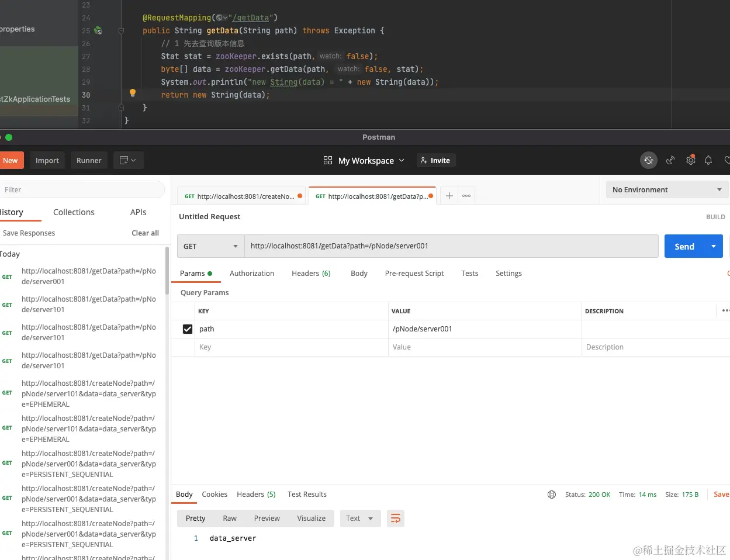Viewport: 730px width, 560px height.
Task: Open the request Body tab
Action: [359, 273]
